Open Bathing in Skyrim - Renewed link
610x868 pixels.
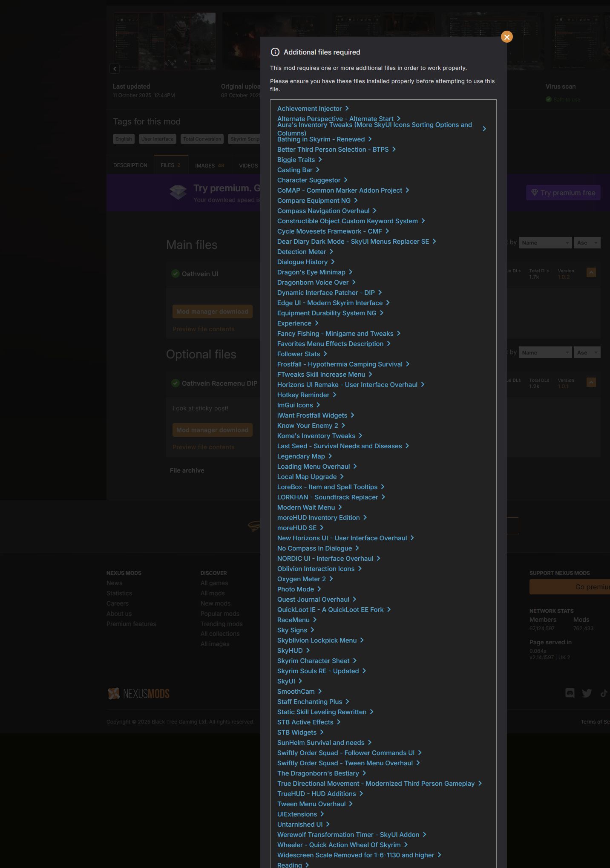click(321, 139)
